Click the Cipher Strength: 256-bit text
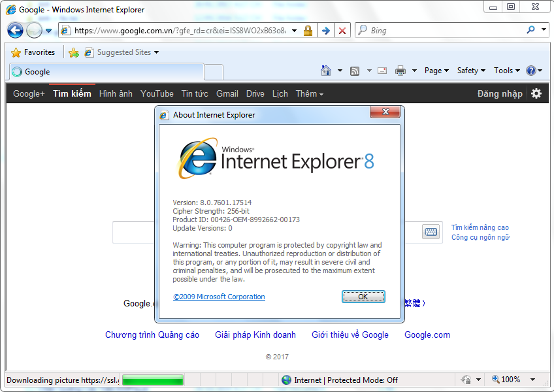Screen dimensions: 554x392 [x=211, y=211]
